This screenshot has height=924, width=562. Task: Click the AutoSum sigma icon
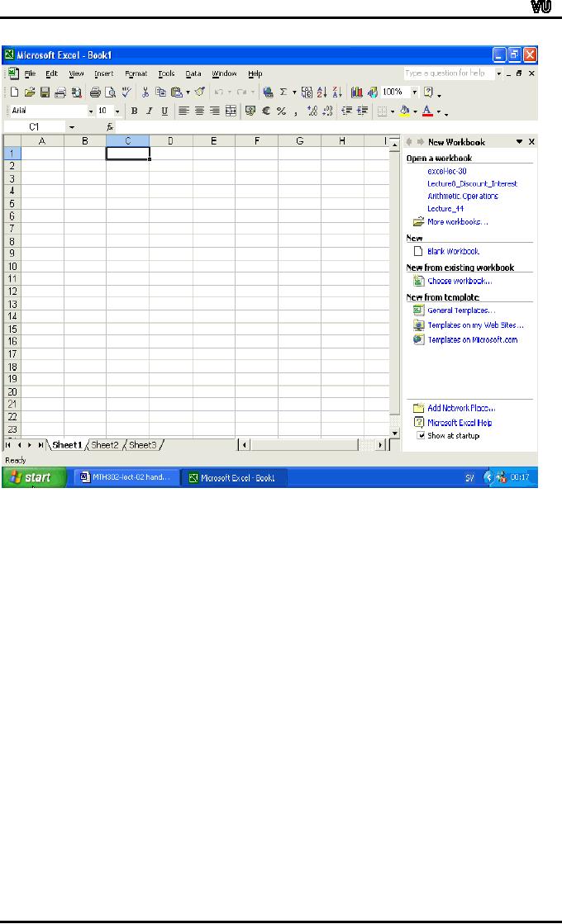pos(283,92)
